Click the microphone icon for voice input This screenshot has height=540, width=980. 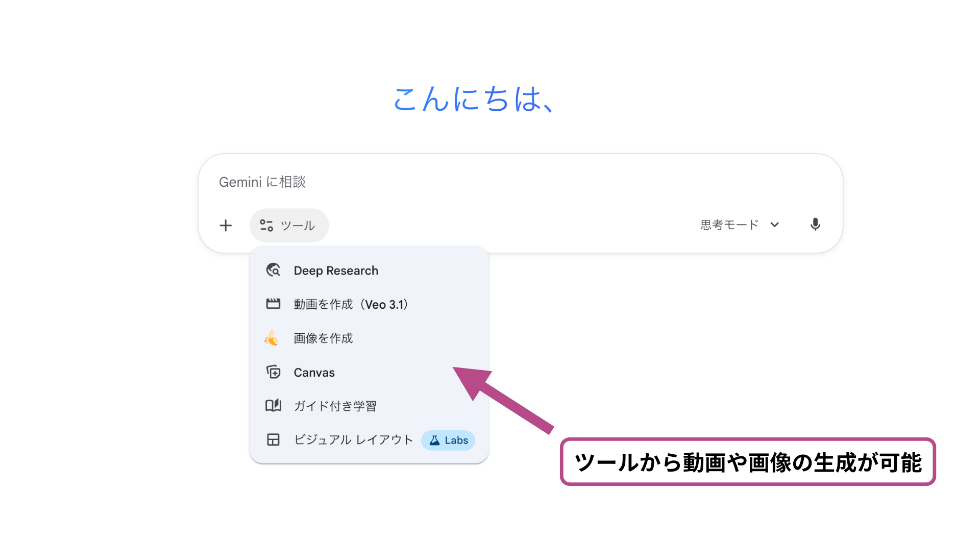[x=815, y=225]
